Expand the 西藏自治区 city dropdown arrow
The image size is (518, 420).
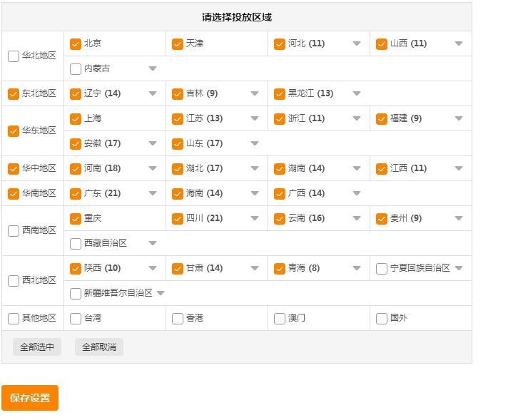click(x=153, y=243)
